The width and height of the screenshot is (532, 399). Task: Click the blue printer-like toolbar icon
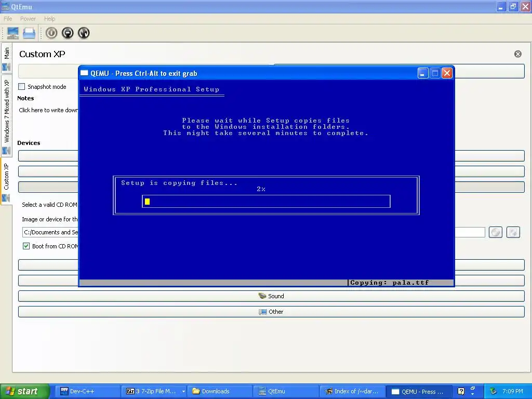point(29,33)
